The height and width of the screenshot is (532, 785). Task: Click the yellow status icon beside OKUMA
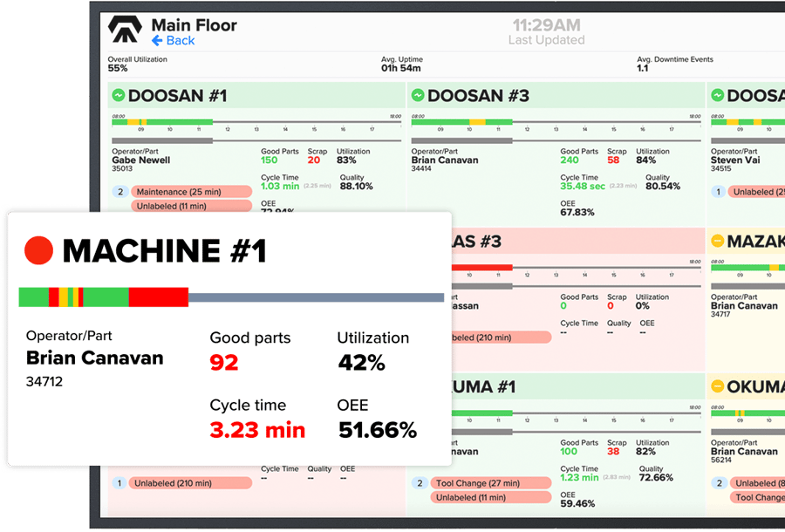[718, 386]
